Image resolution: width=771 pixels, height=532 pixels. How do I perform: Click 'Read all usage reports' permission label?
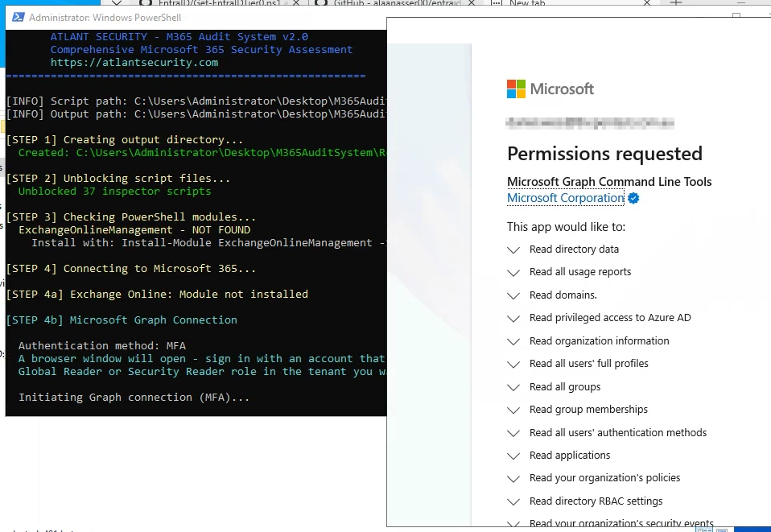(x=580, y=272)
